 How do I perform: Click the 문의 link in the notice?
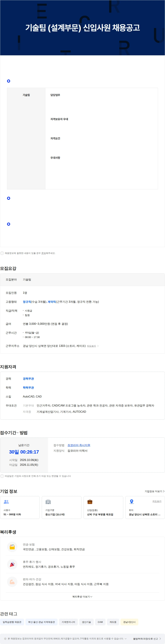tap(43, 253)
